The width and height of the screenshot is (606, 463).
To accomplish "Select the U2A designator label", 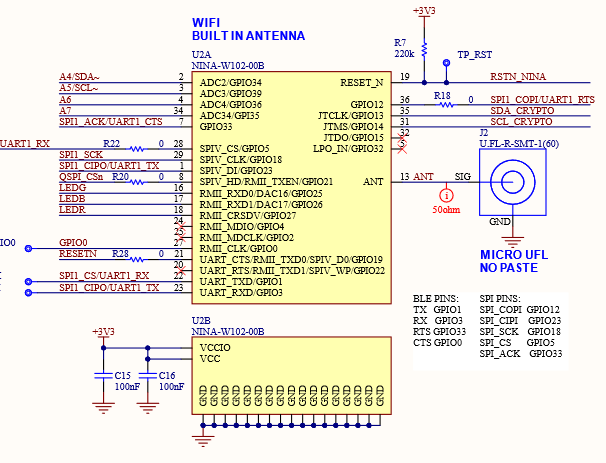I will tap(202, 54).
